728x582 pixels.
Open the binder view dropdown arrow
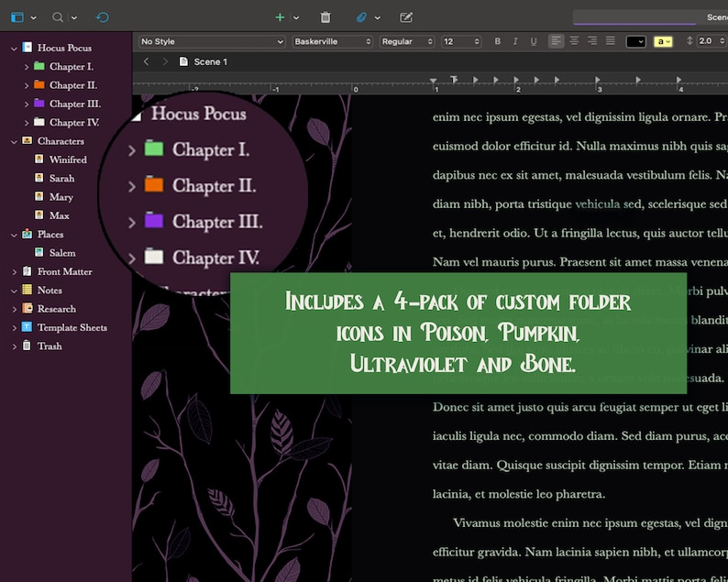click(33, 18)
